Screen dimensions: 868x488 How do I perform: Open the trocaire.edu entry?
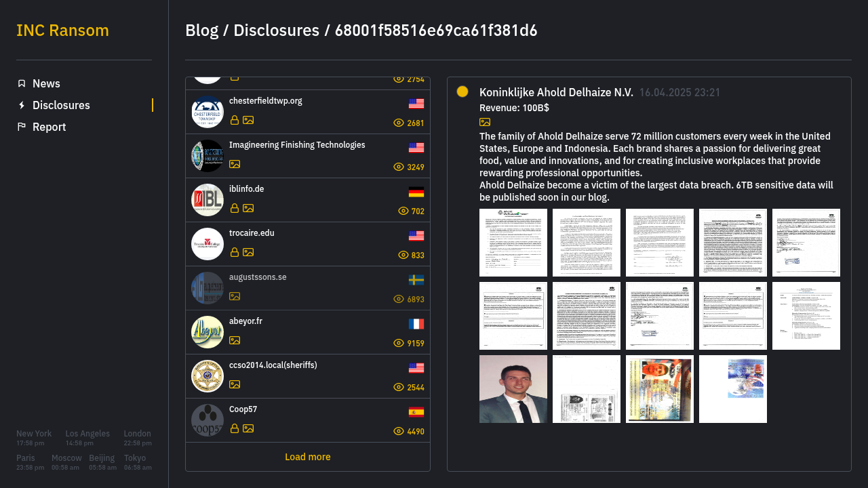308,244
